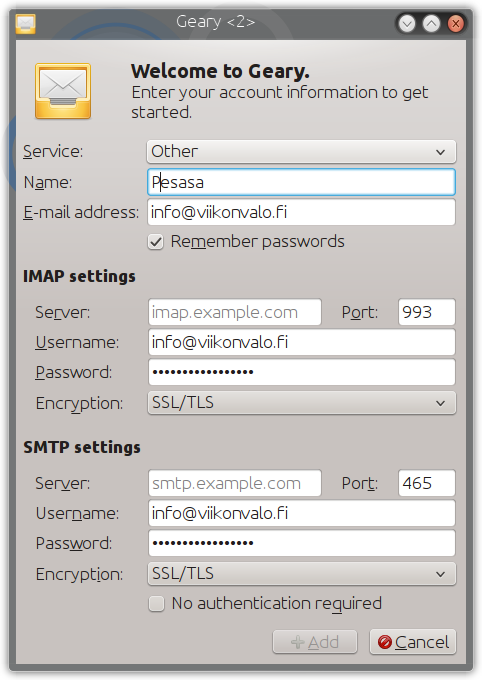Click the Name field containing Pesasa

(x=302, y=182)
